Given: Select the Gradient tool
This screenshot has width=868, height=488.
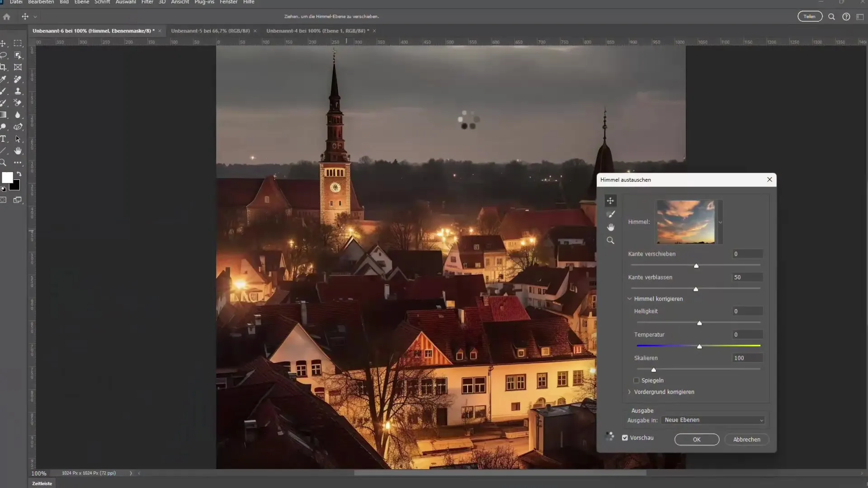Looking at the screenshot, I should 4,115.
